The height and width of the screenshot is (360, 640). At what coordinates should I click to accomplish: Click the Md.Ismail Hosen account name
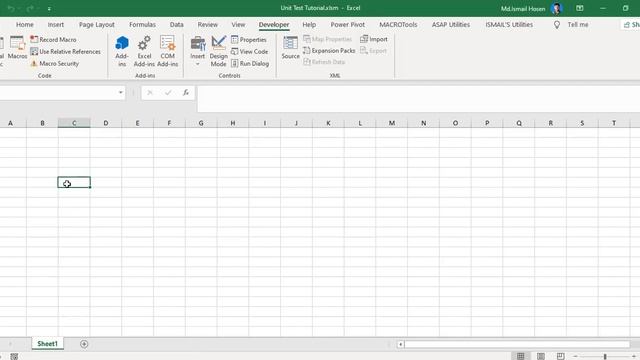(522, 9)
